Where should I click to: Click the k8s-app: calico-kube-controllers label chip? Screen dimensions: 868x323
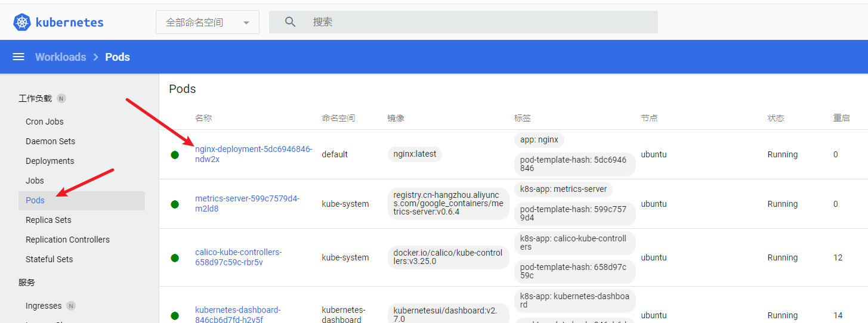click(574, 243)
